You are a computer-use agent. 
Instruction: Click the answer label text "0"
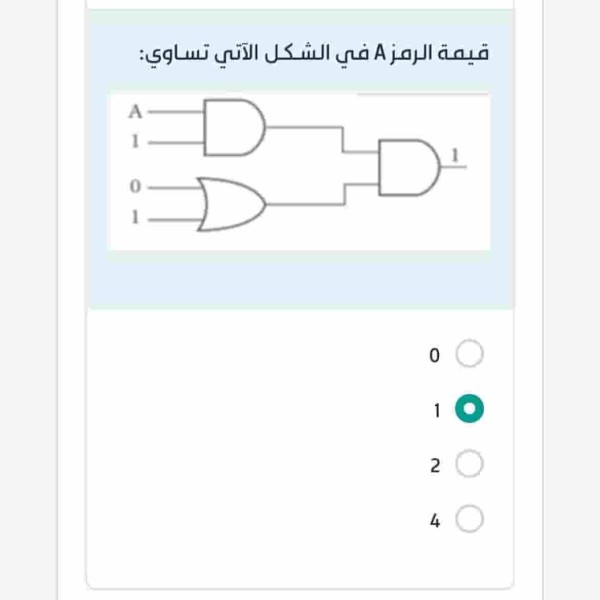[434, 355]
